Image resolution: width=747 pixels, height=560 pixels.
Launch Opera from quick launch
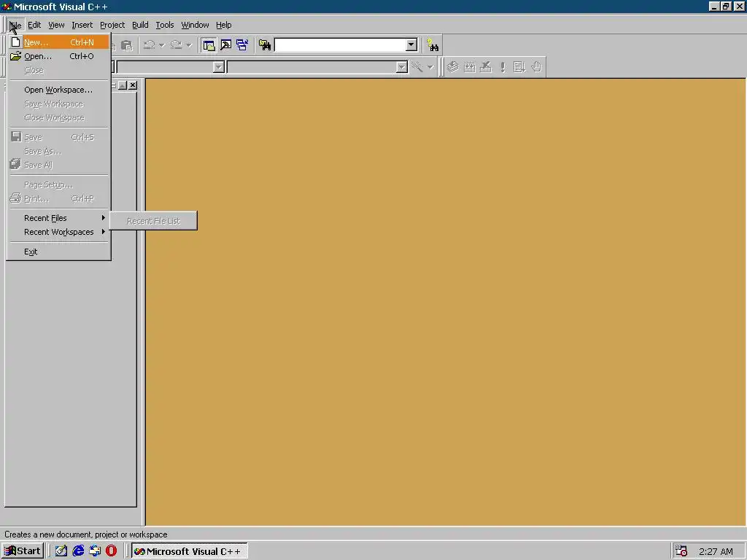click(x=111, y=551)
